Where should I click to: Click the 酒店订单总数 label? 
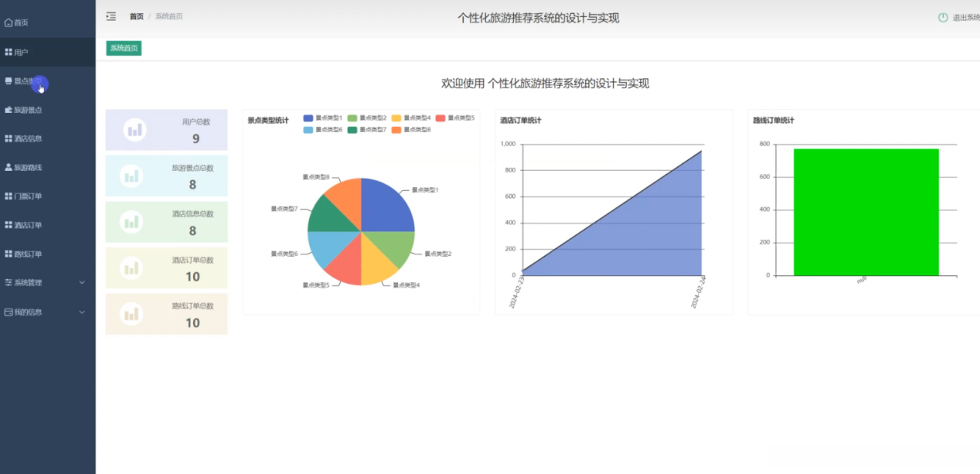tap(192, 260)
